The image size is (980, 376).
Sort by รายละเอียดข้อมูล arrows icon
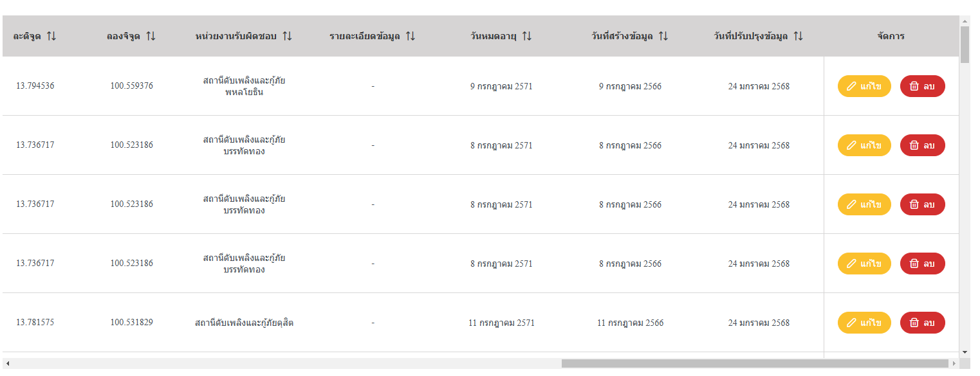410,36
